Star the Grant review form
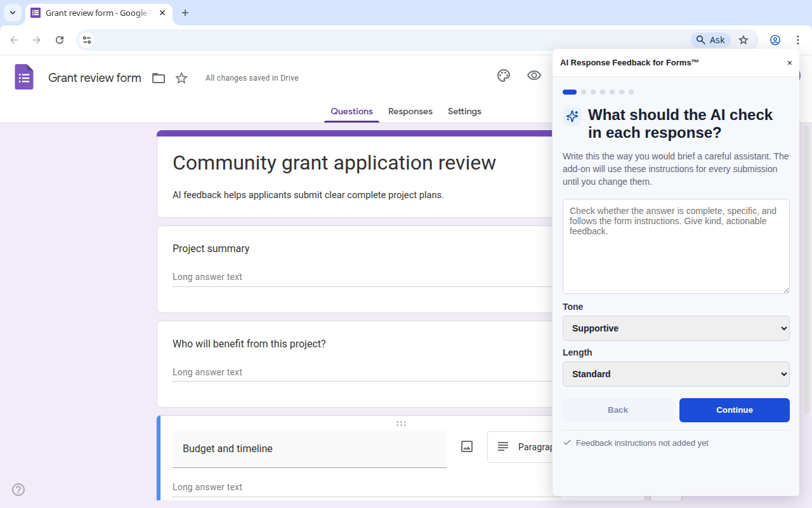This screenshot has width=812, height=508. tap(181, 78)
